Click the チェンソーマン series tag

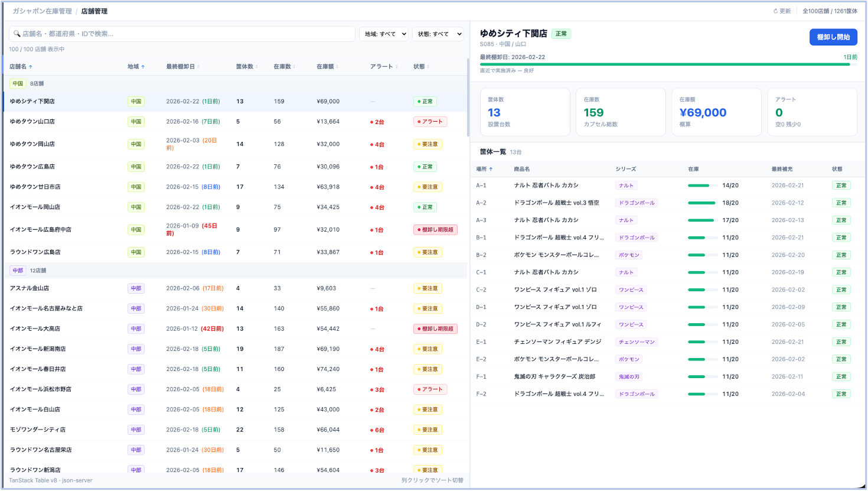tap(636, 342)
